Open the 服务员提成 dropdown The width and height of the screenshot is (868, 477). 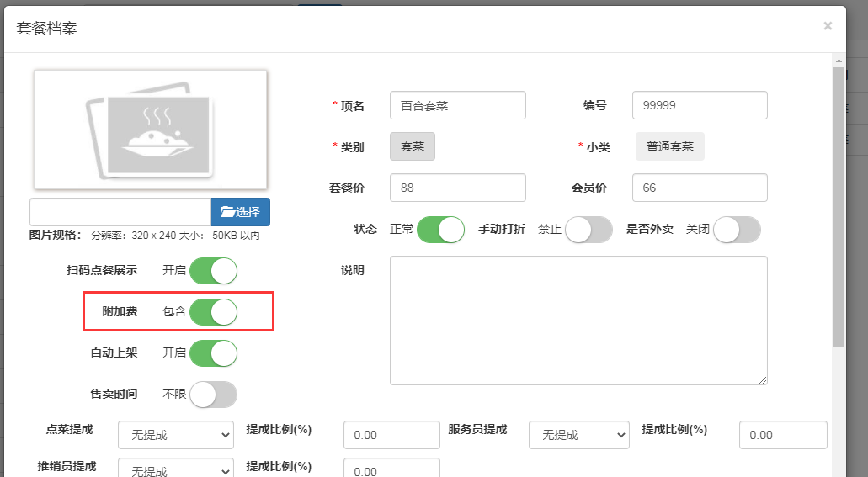point(578,435)
